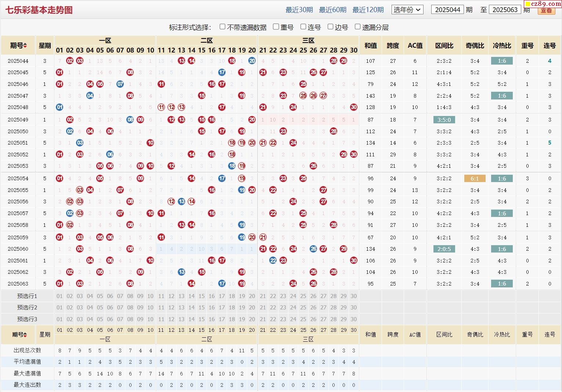Show the 最近30期 results

(299, 10)
